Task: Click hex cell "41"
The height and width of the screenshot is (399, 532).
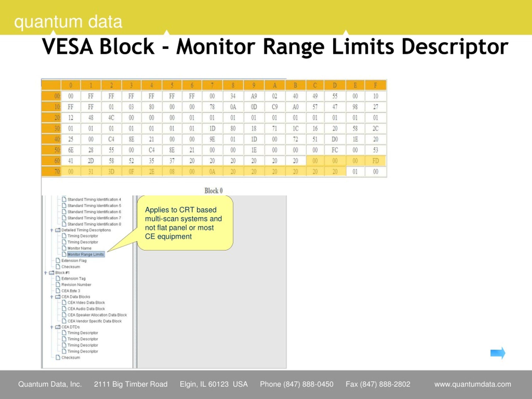Action: point(71,161)
